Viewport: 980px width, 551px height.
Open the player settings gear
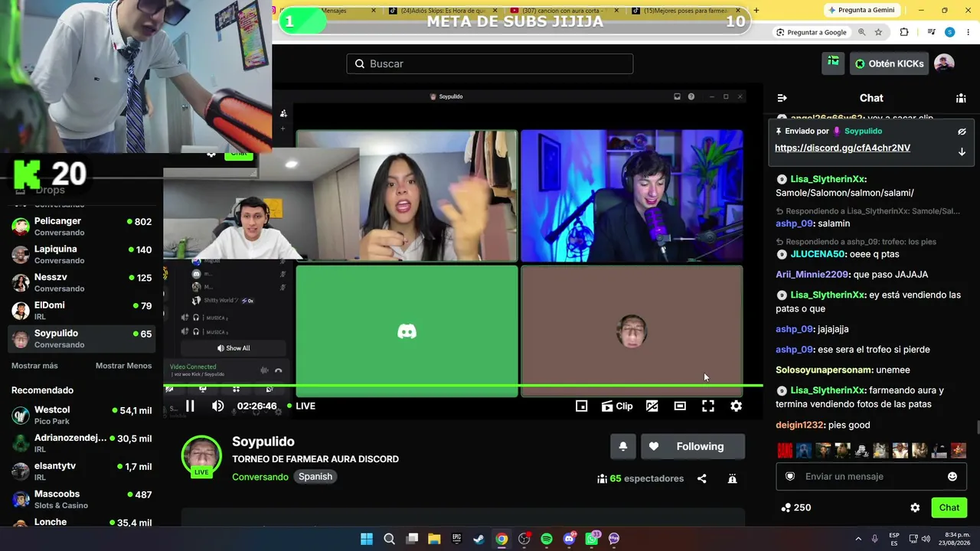pos(736,406)
